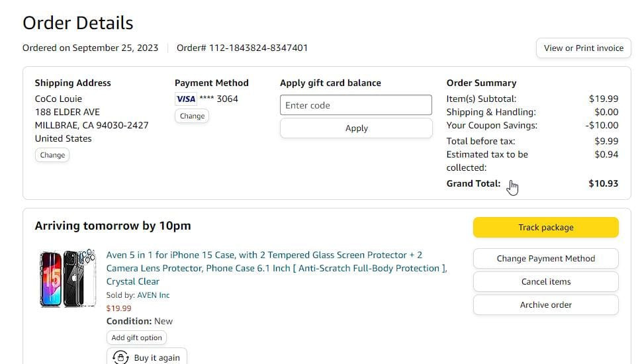This screenshot has height=364, width=636.
Task: Click the Arriving tomorrow by 10pm heading
Action: click(113, 226)
